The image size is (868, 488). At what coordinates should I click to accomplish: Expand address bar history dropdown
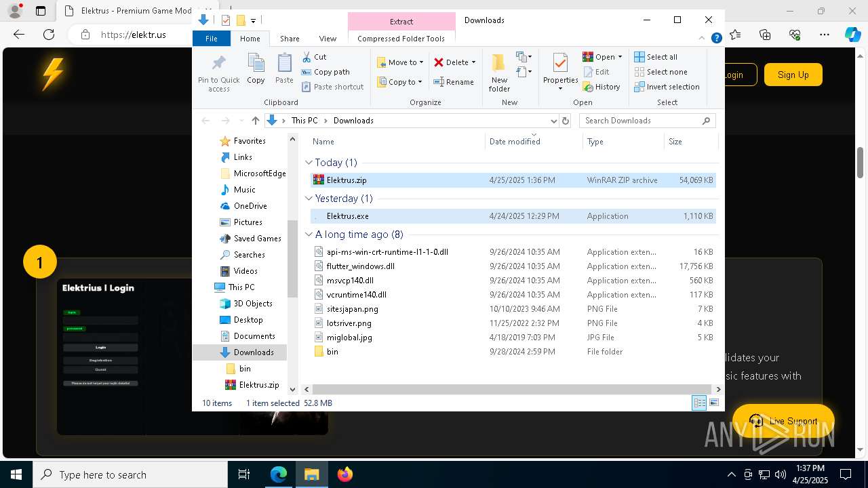pyautogui.click(x=553, y=121)
